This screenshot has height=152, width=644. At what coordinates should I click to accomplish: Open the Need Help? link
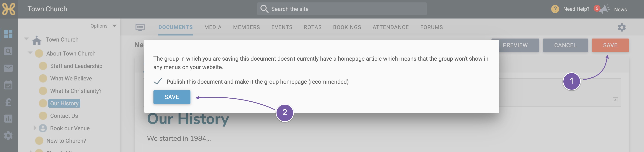coord(576,9)
